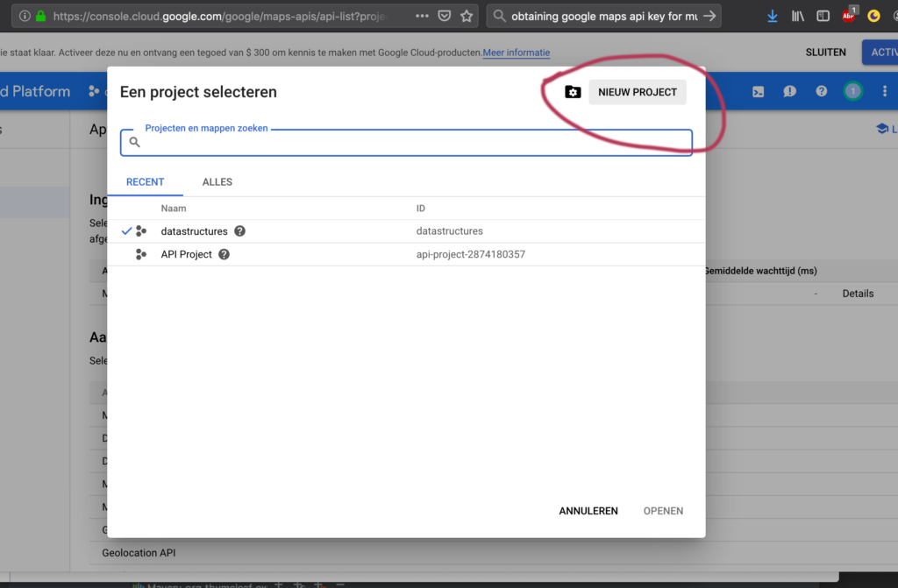Toggle the Firefox sidebar view
This screenshot has width=898, height=588.
(x=823, y=16)
